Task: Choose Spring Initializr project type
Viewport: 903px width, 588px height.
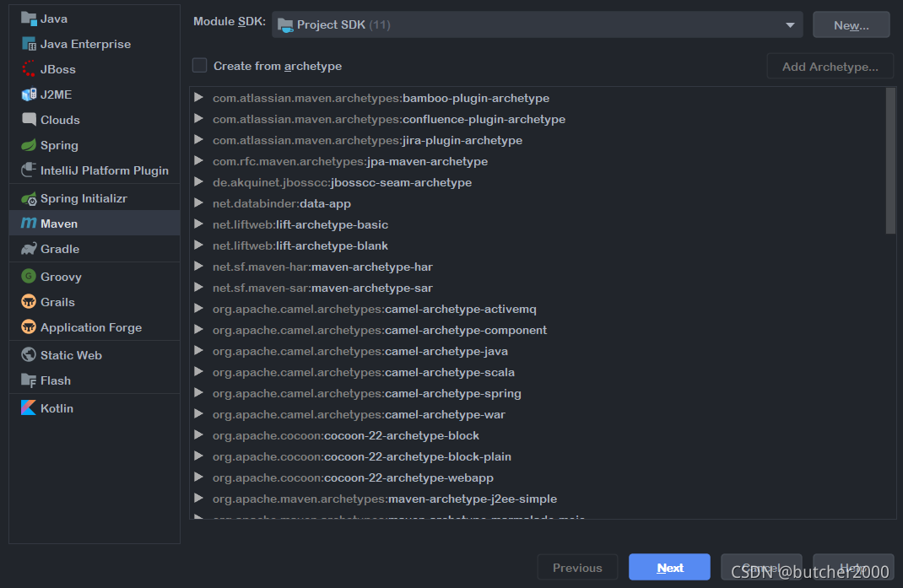Action: tap(95, 198)
